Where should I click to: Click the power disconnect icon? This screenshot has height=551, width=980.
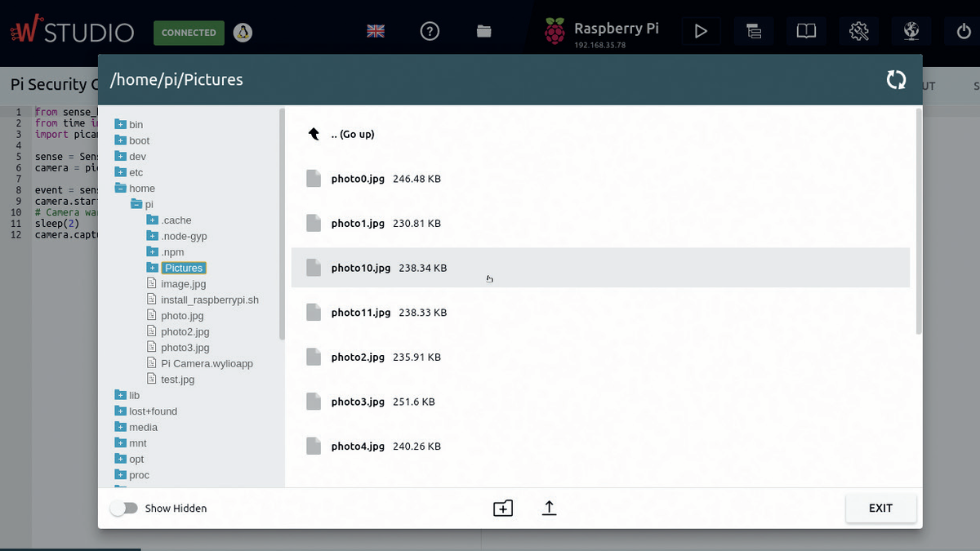tap(961, 30)
